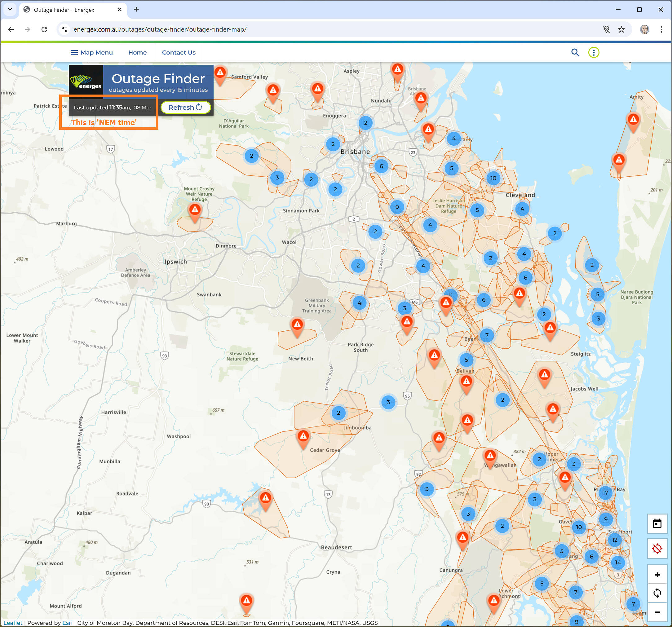Click the cluster marker numbered 14
672x627 pixels.
(x=618, y=563)
